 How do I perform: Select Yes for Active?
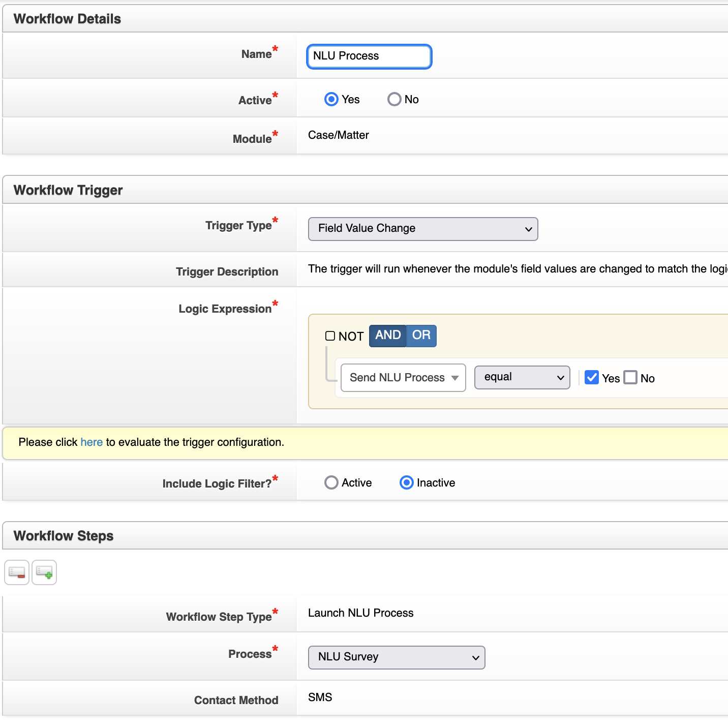click(331, 99)
